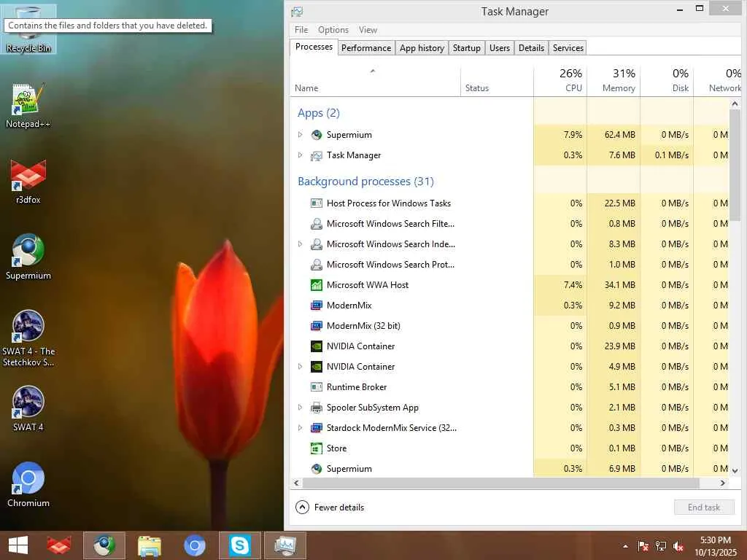Select the background Supermium process row
This screenshot has height=560, width=747.
click(509, 469)
